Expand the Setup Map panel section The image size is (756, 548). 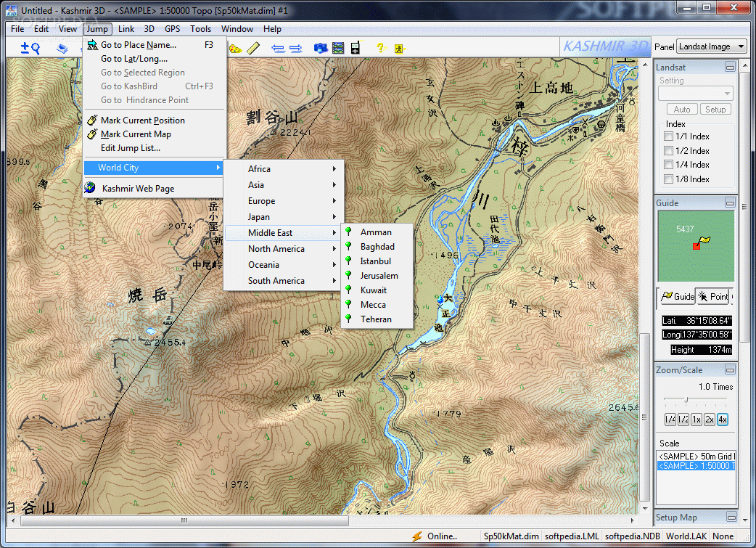(x=731, y=517)
